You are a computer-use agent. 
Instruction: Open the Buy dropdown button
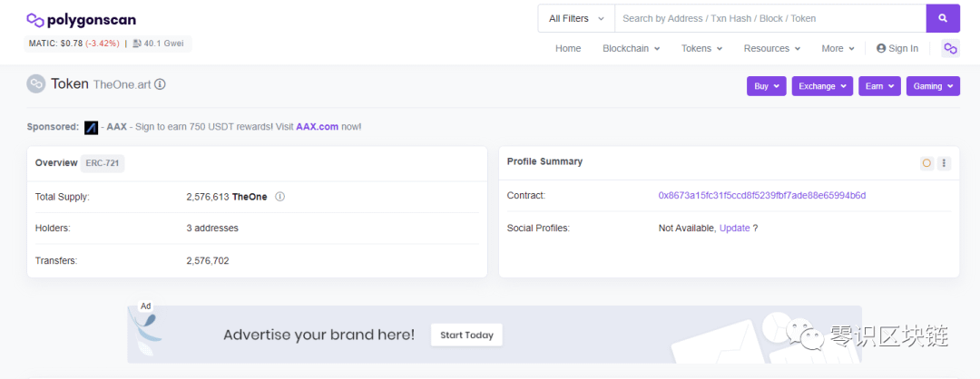[x=766, y=86]
